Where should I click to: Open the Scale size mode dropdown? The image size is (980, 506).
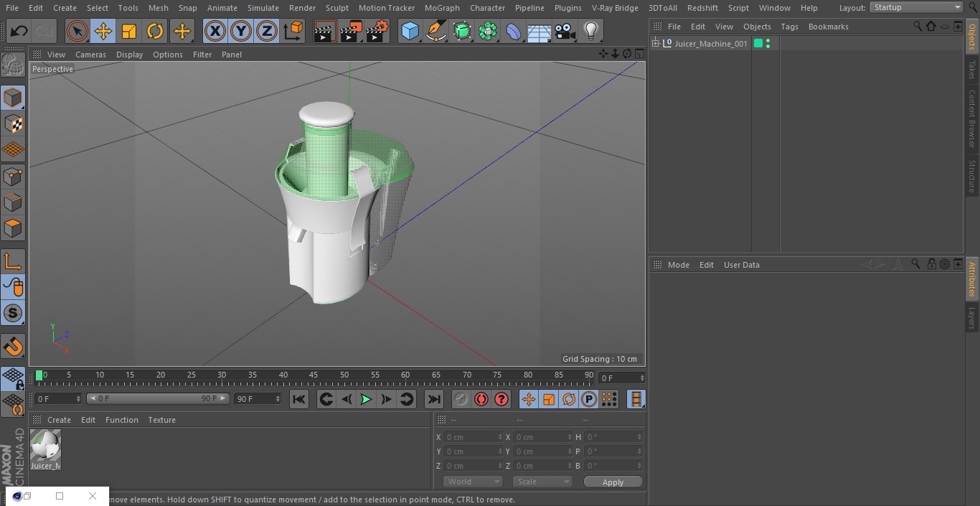(x=542, y=482)
